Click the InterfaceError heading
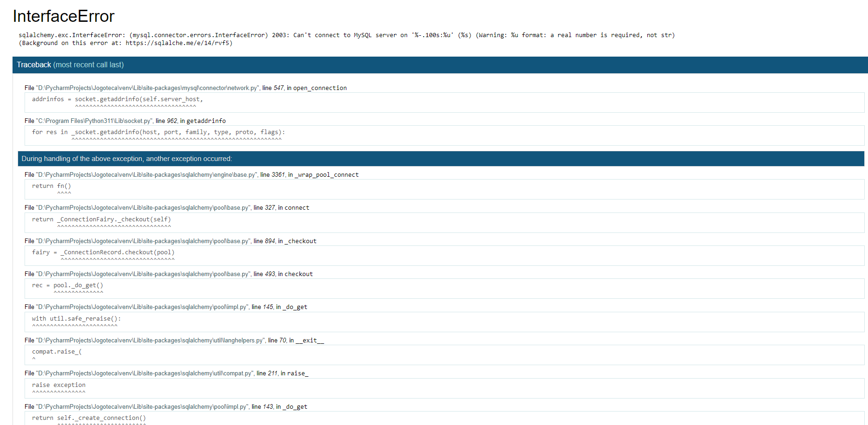The image size is (868, 425). 64,16
